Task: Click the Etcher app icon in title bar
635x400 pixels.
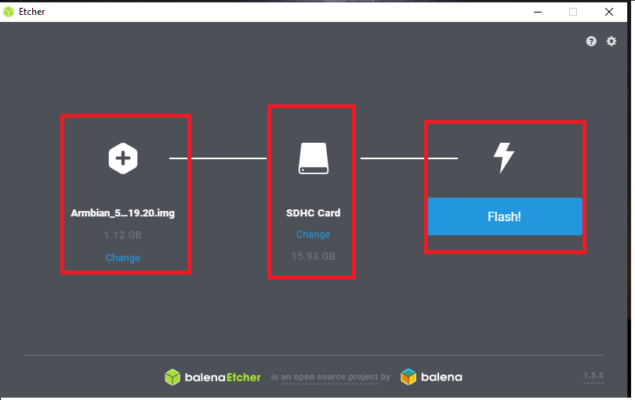Action: pos(10,11)
